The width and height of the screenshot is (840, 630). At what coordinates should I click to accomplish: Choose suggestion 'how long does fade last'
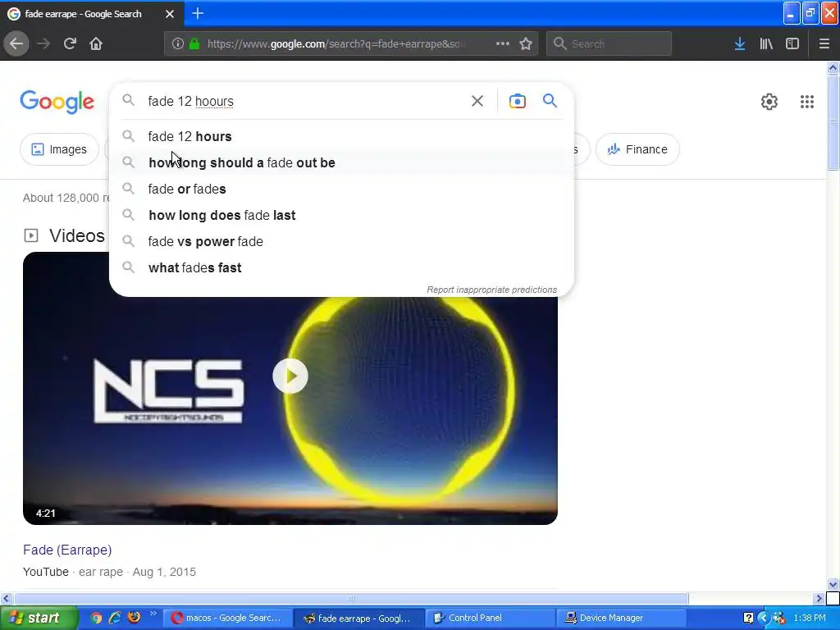(341, 216)
